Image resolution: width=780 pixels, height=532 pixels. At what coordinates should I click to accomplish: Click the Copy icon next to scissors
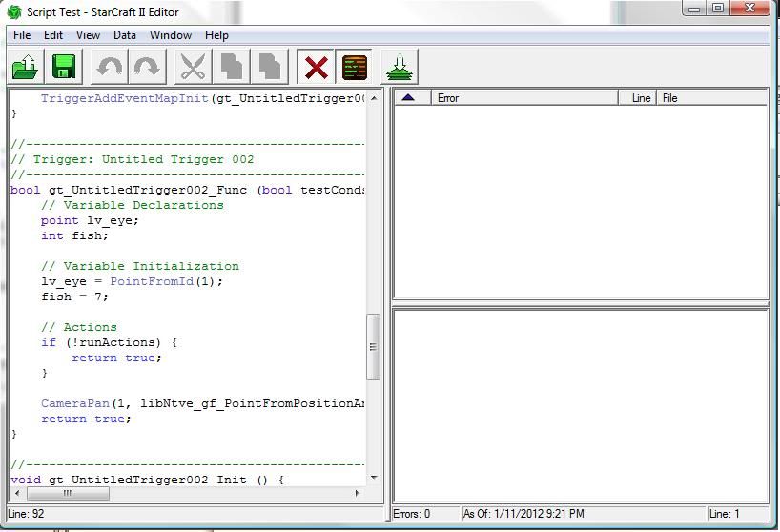[x=232, y=68]
